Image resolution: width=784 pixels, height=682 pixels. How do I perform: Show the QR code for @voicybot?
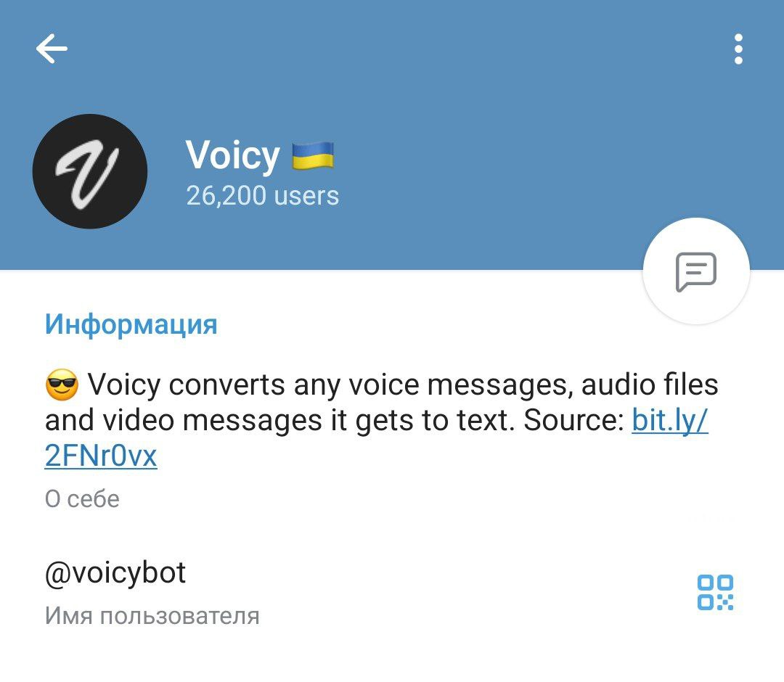pyautogui.click(x=715, y=593)
